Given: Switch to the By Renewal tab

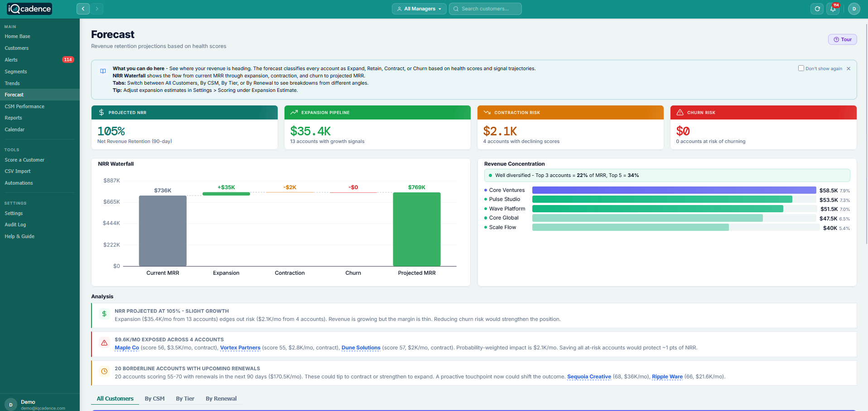Looking at the screenshot, I should click(221, 398).
